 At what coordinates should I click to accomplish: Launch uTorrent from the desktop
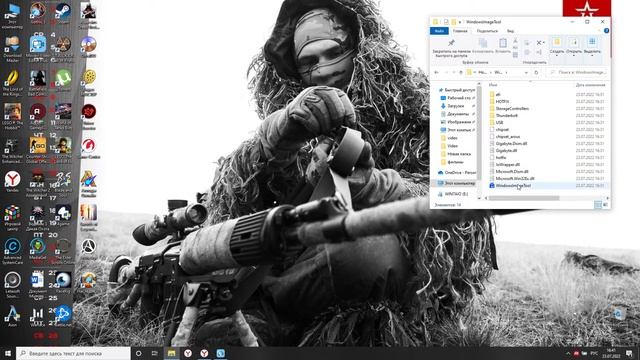click(x=63, y=80)
